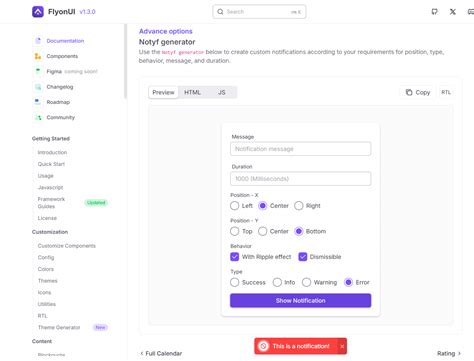Open the License page

tap(47, 218)
